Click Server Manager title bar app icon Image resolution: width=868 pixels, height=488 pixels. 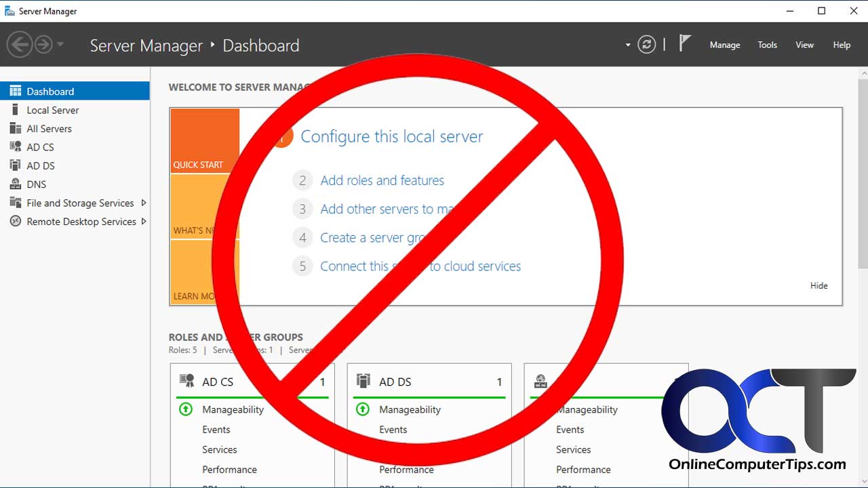tap(9, 11)
